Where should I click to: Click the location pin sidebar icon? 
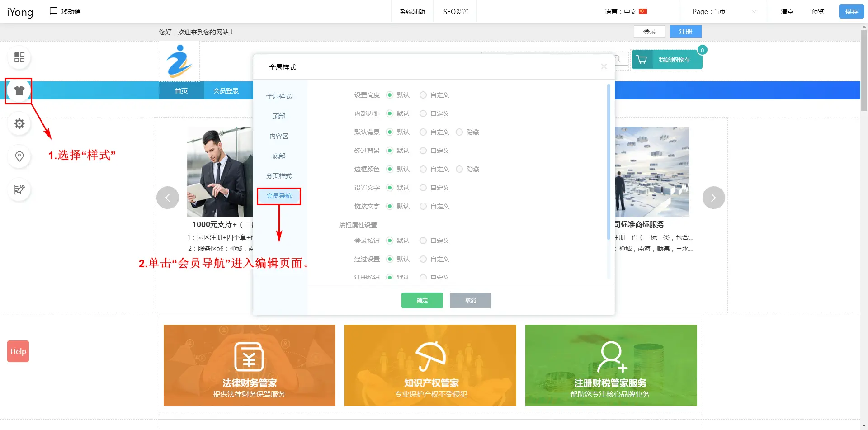coord(19,156)
